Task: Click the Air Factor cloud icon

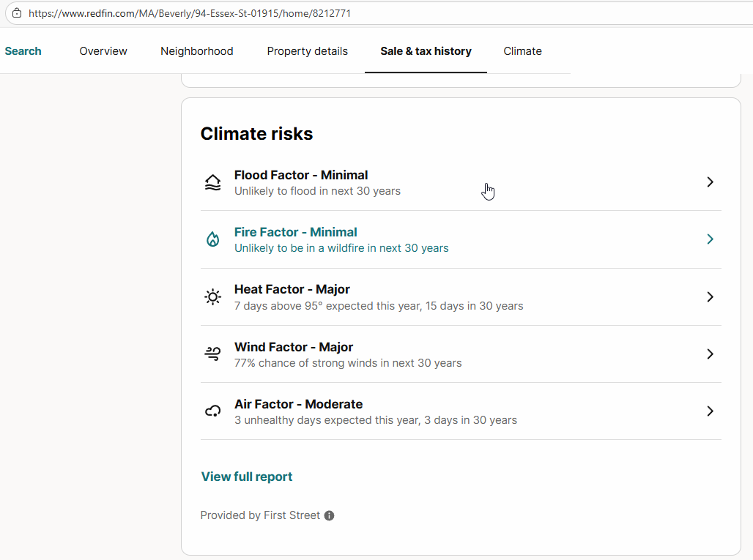Action: pyautogui.click(x=212, y=411)
